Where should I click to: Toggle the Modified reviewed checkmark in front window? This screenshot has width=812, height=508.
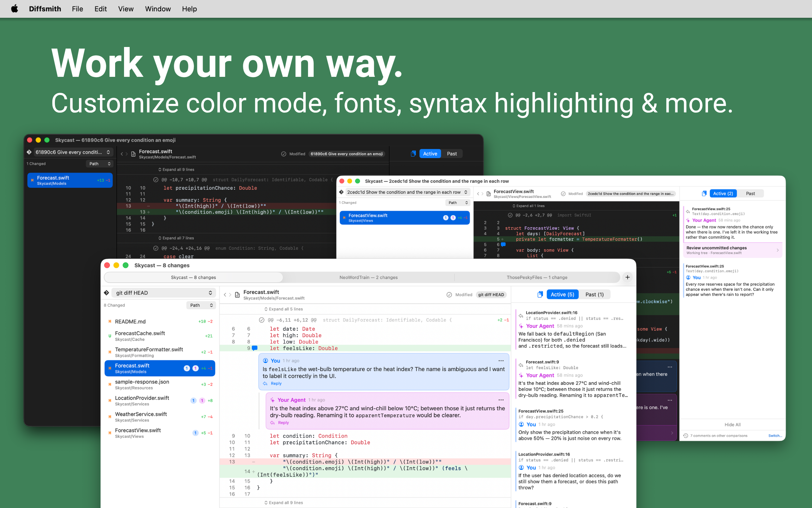click(449, 295)
